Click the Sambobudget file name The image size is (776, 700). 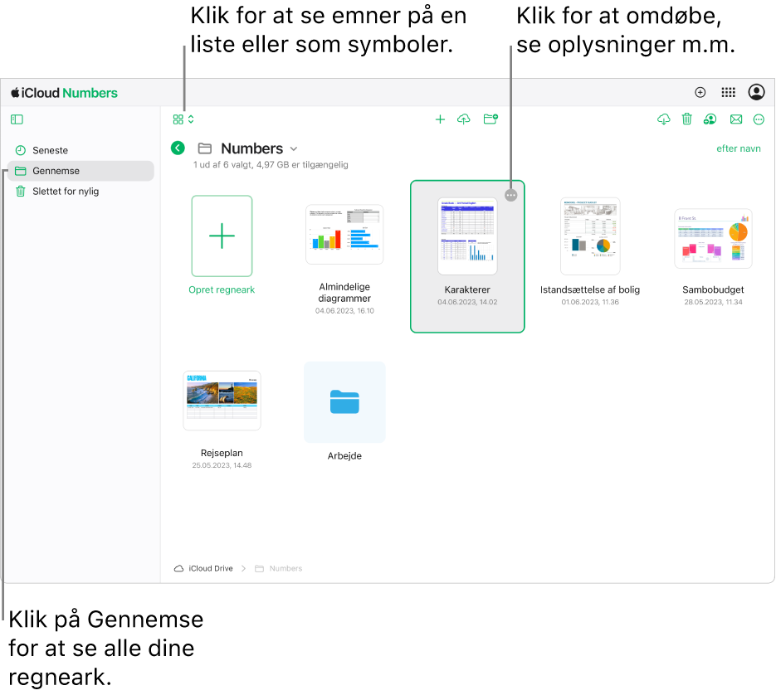click(713, 290)
